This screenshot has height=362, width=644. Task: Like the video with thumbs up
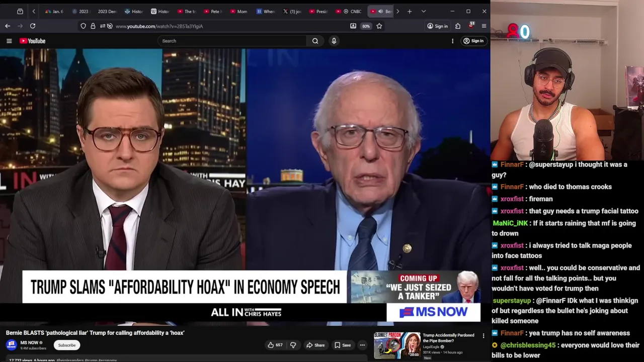pyautogui.click(x=275, y=345)
